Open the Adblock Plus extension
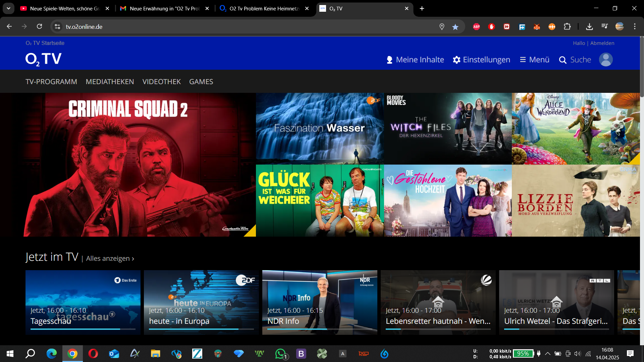The height and width of the screenshot is (362, 644). (476, 27)
